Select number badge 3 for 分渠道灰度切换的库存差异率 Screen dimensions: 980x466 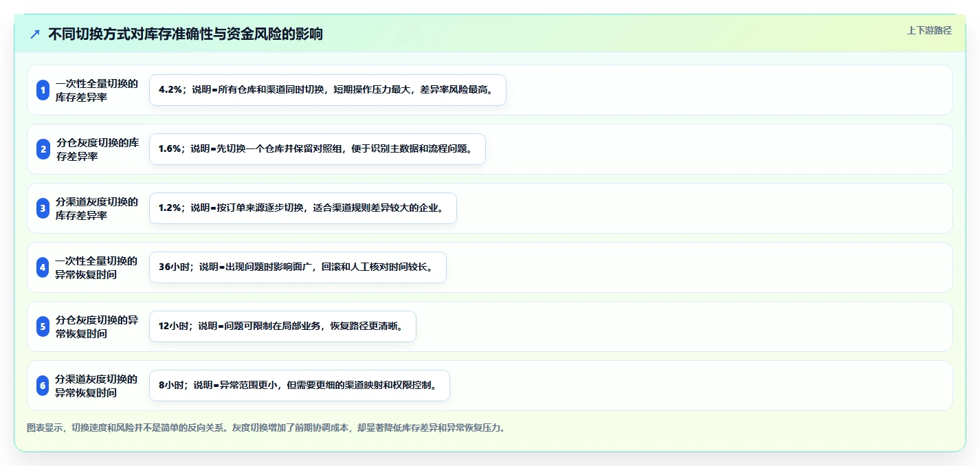pos(43,208)
